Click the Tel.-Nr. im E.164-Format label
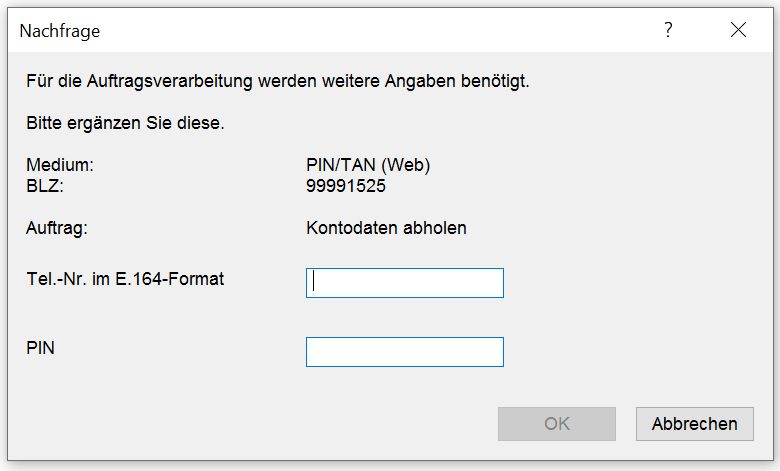Image resolution: width=780 pixels, height=471 pixels. click(125, 279)
